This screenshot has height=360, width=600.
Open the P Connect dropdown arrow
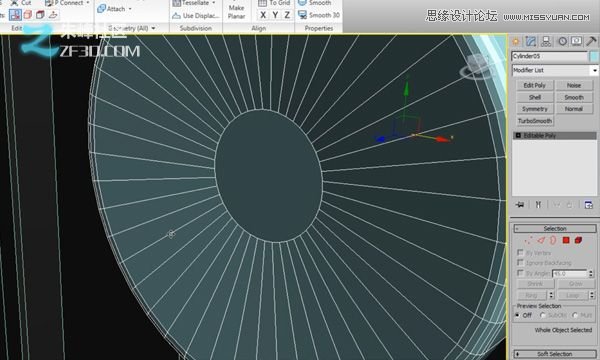pyautogui.click(x=88, y=3)
